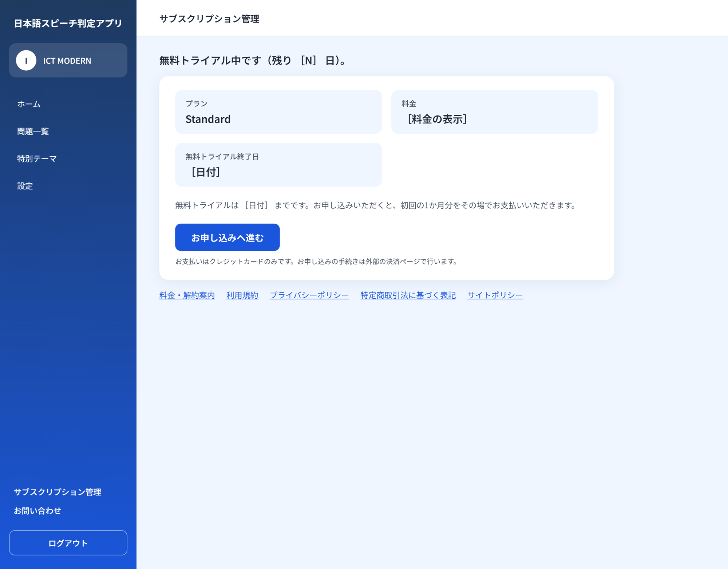
Task: Open the 特定商取引法に基づく表記 link
Action: (x=408, y=295)
